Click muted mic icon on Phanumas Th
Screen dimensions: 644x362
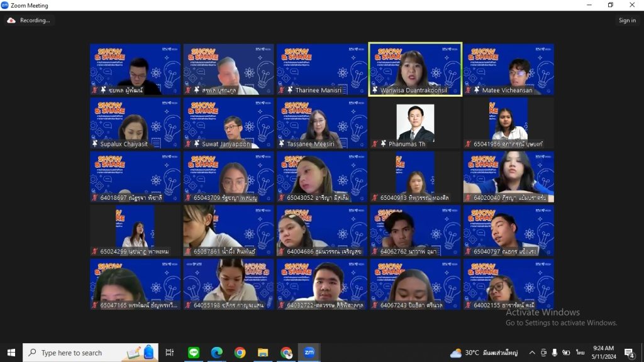click(x=375, y=144)
